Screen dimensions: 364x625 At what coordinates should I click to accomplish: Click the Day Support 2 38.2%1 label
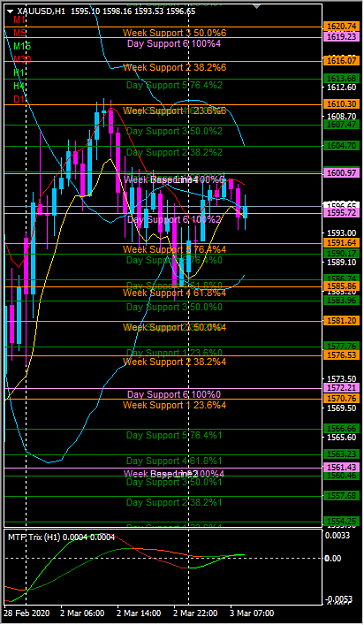174,503
